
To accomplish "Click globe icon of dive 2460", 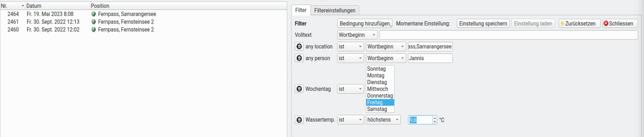I will 94,30.
